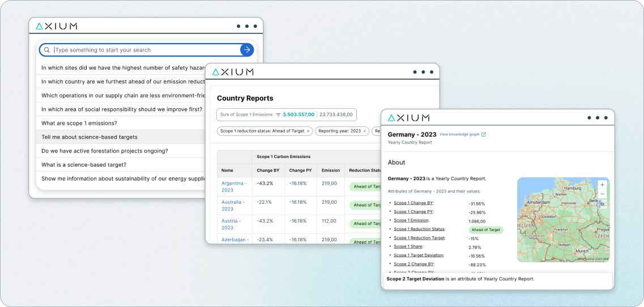Image resolution: width=644 pixels, height=307 pixels.
Task: Click the external link icon near knowledge graph
Action: pyautogui.click(x=483, y=134)
